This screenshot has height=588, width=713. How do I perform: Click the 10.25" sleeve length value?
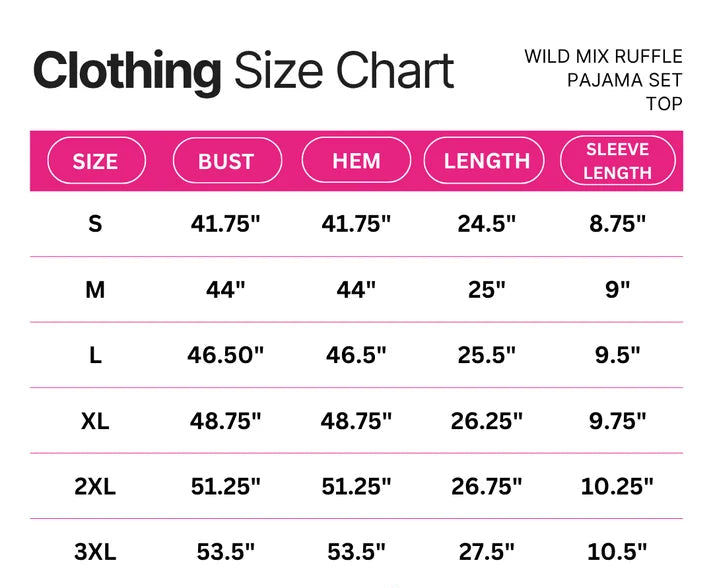tap(617, 486)
